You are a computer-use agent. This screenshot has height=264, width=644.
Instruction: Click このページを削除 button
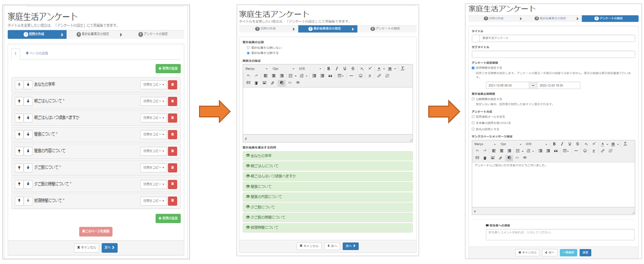tap(95, 232)
